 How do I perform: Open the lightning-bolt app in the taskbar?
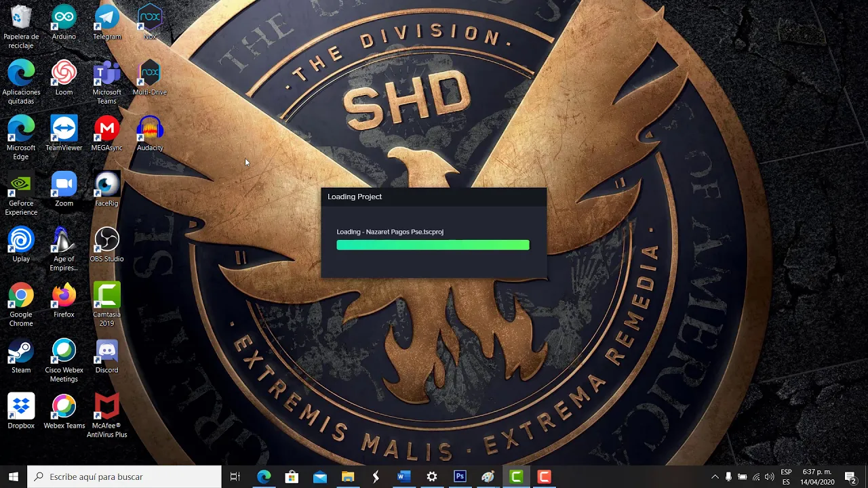point(376,476)
